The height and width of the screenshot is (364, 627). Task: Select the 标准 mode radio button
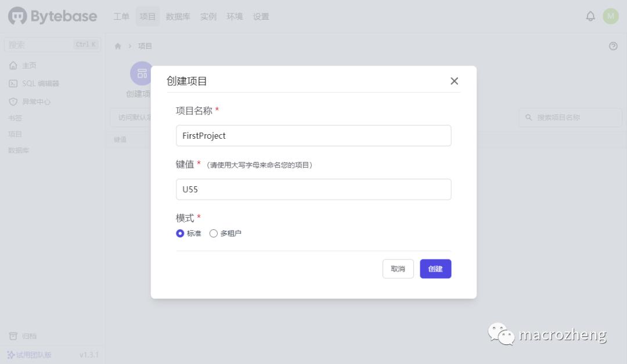[180, 233]
